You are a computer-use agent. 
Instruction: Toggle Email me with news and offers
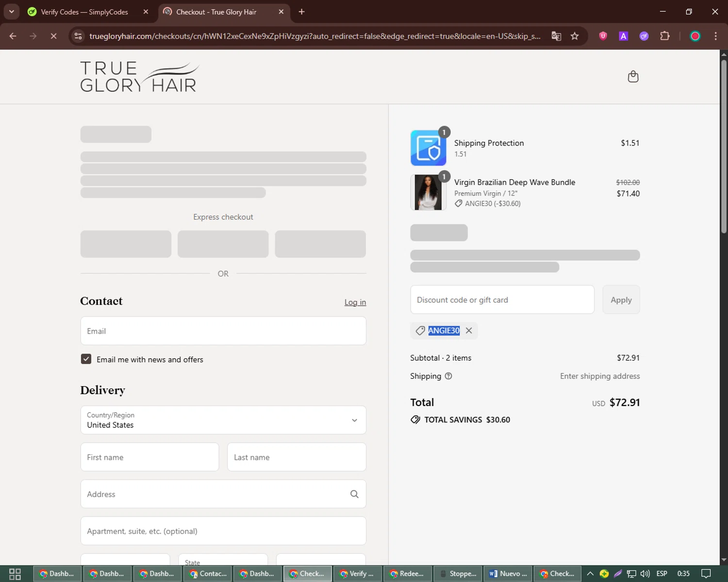(86, 359)
